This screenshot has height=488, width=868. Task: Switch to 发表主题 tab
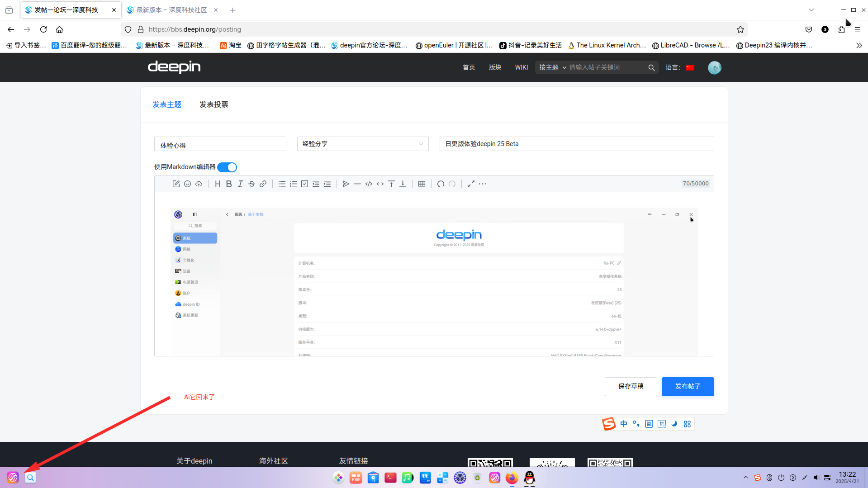(167, 104)
